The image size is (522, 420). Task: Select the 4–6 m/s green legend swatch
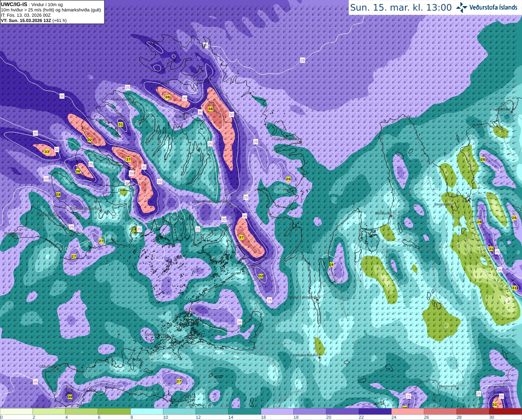(x=82, y=411)
